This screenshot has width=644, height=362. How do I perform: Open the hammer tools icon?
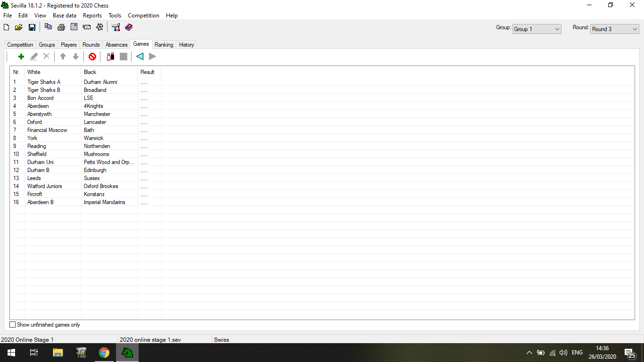point(116,27)
